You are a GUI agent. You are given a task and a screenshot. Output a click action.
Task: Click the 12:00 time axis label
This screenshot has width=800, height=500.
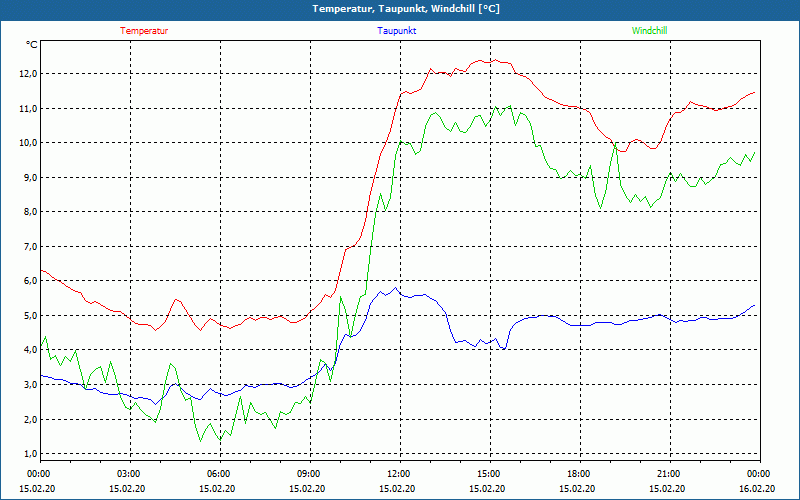click(398, 473)
